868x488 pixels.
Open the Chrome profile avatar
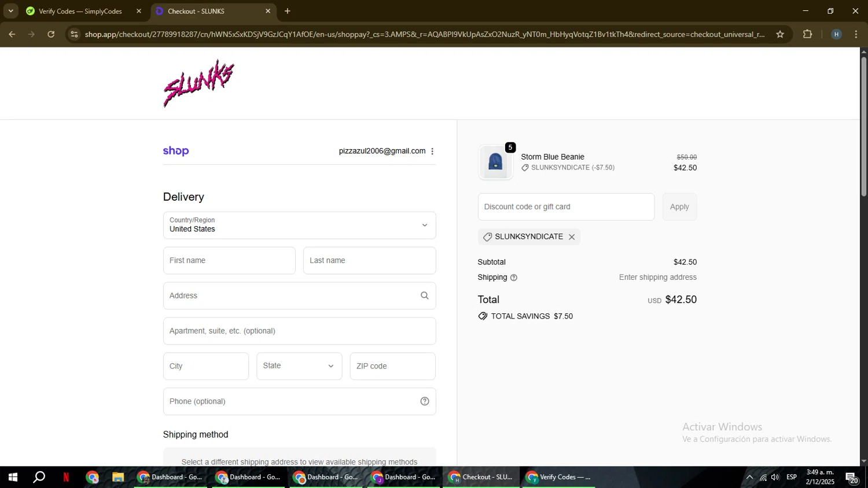pos(836,34)
